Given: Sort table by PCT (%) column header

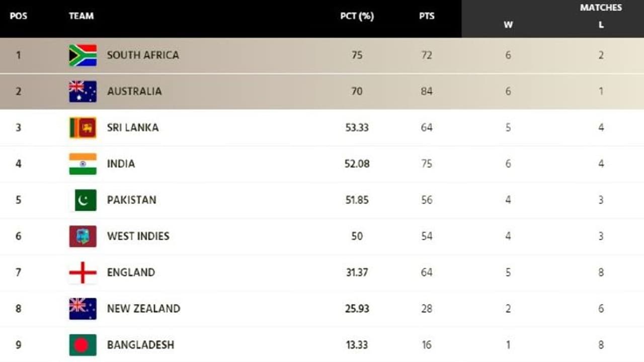Looking at the screenshot, I should (x=357, y=16).
